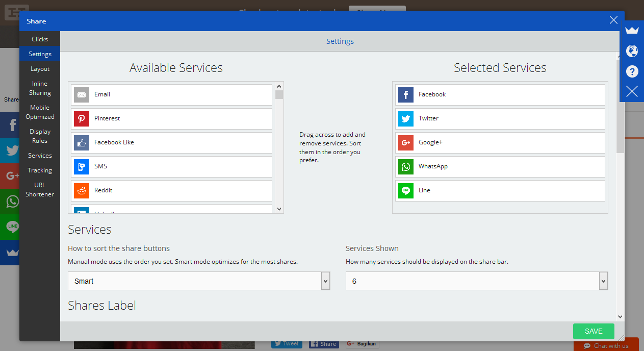This screenshot has height=351, width=644.
Task: Click the Available Services list up arrow
Action: pyautogui.click(x=279, y=86)
